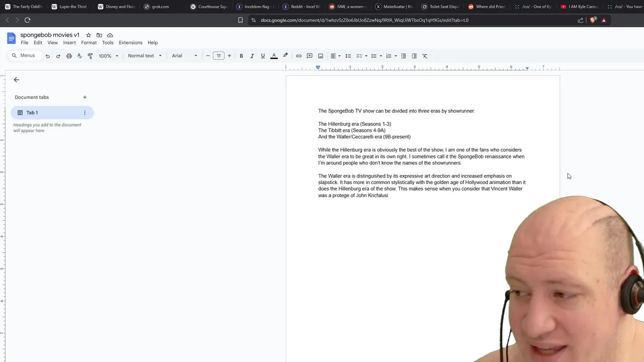Insert a checklist

coord(359,56)
